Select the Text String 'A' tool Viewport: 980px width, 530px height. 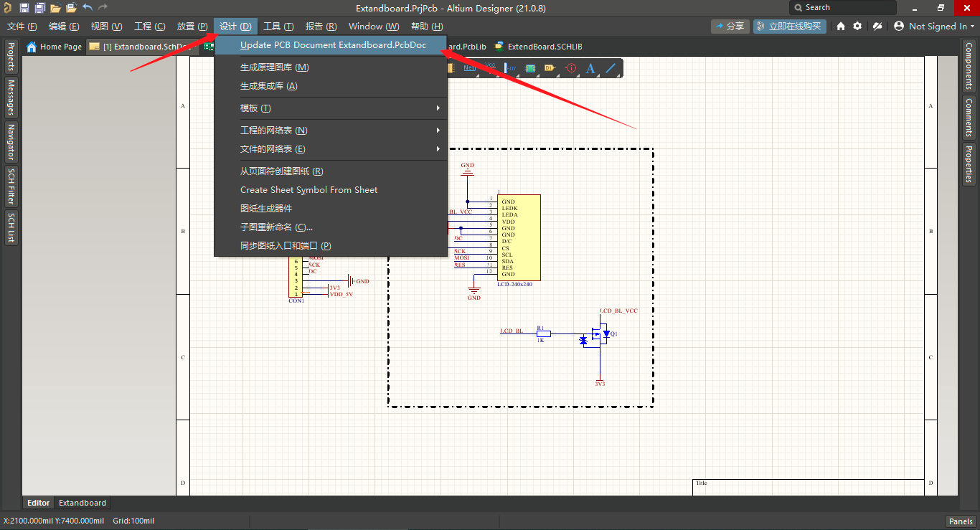pos(590,68)
